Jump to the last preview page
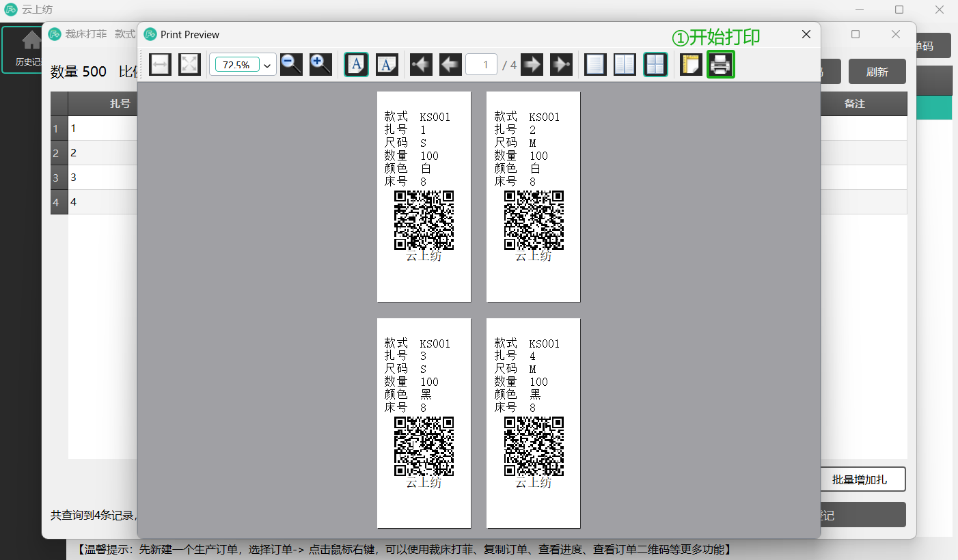Image resolution: width=958 pixels, height=560 pixels. [561, 65]
